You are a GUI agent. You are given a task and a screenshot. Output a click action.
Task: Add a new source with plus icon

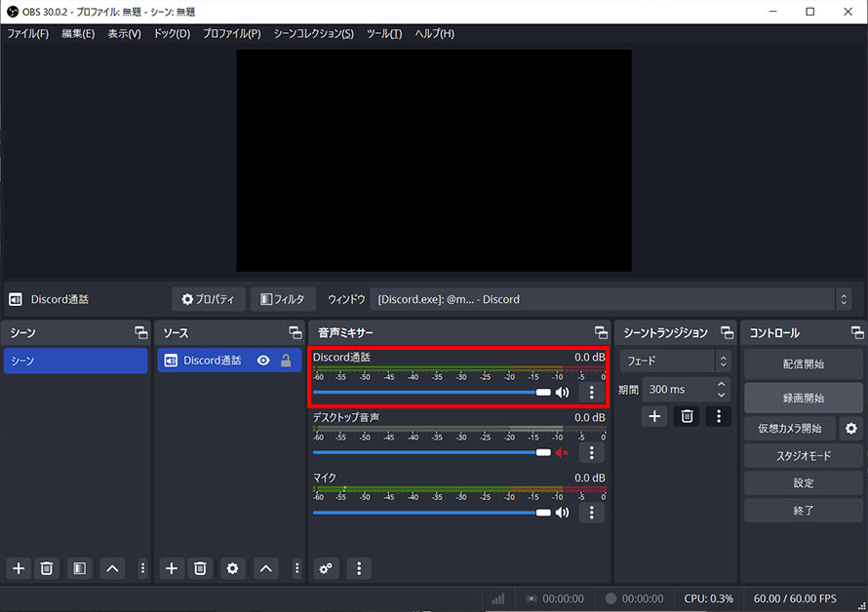pos(172,568)
